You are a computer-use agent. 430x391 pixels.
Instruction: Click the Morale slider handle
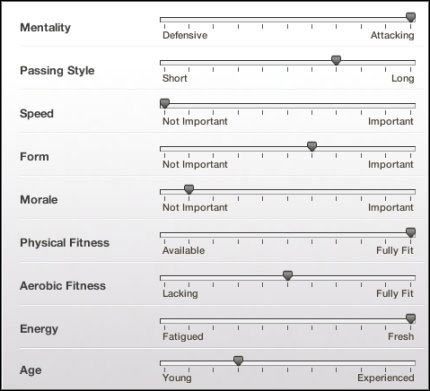click(x=189, y=189)
